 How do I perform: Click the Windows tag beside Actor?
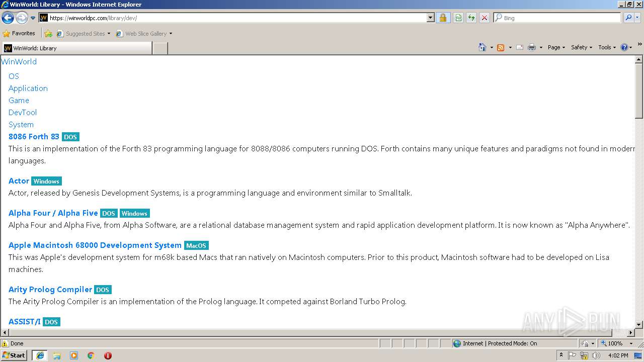click(x=46, y=181)
